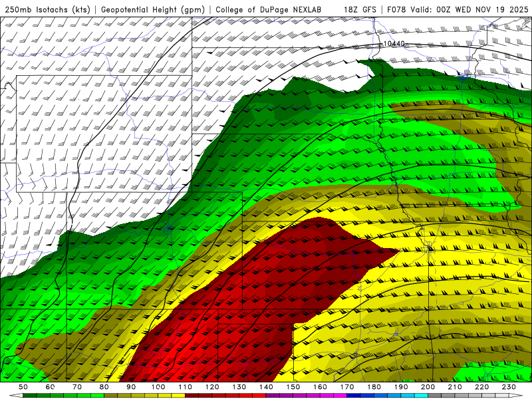
Task: Click the '170' value on the color scale
Action: click(347, 387)
